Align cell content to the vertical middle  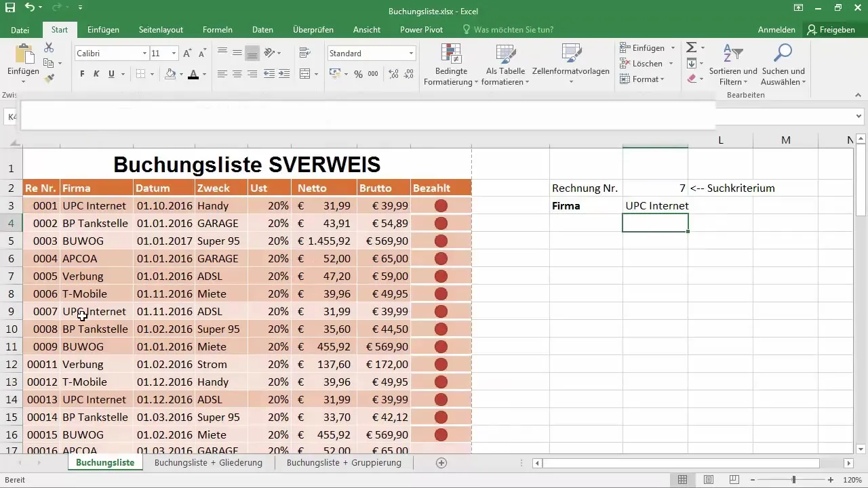(x=237, y=53)
